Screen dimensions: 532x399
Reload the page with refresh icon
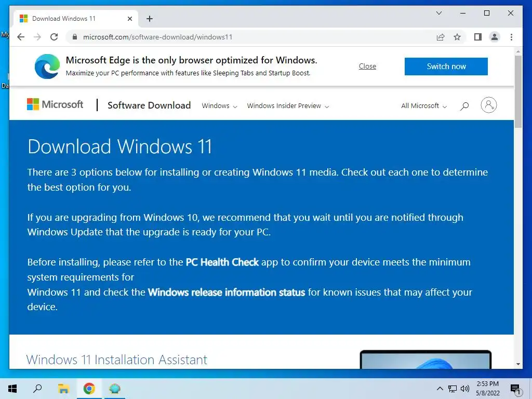coord(54,37)
